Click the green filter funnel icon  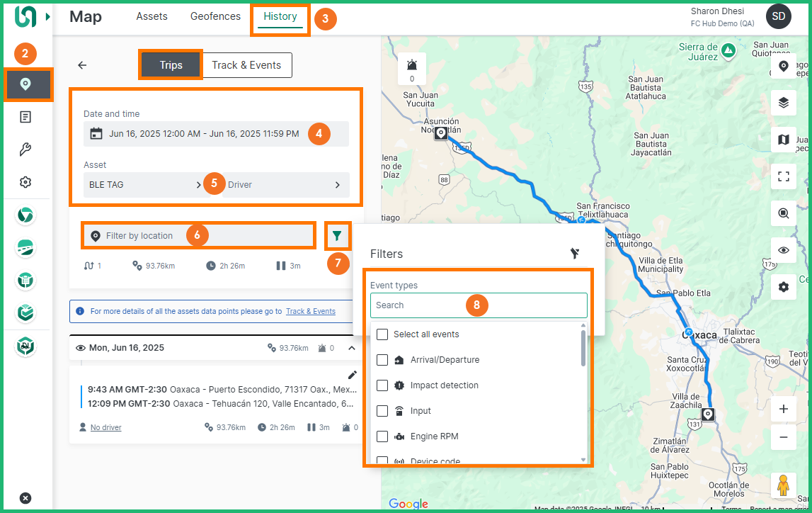coord(337,236)
